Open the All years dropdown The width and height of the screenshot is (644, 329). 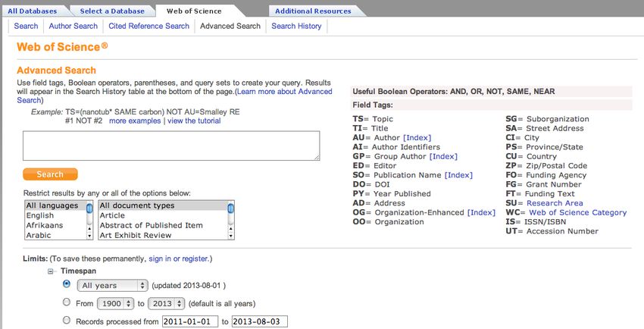(113, 286)
